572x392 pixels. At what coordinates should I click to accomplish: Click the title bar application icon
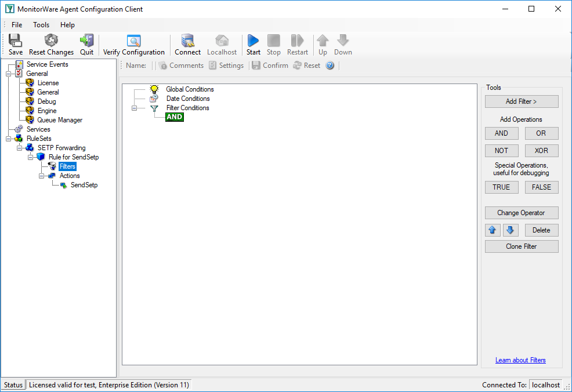(9, 9)
